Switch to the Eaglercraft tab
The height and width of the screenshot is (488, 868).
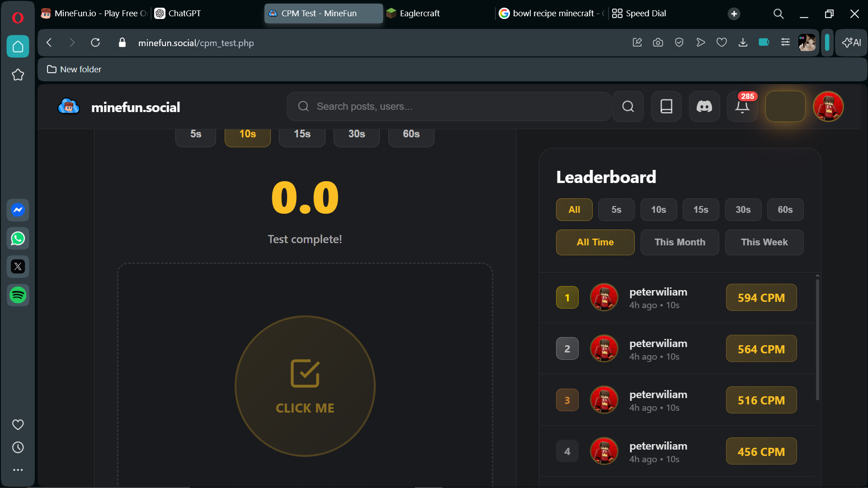click(419, 14)
